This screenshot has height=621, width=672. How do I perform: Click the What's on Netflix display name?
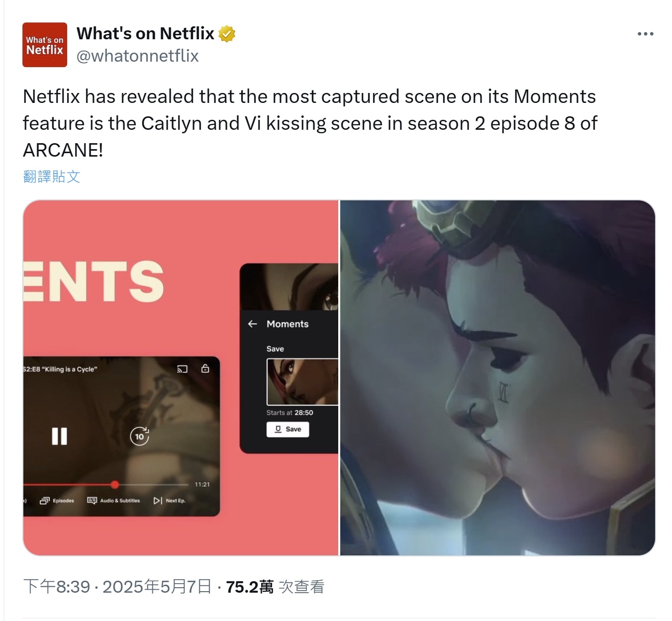pos(145,33)
